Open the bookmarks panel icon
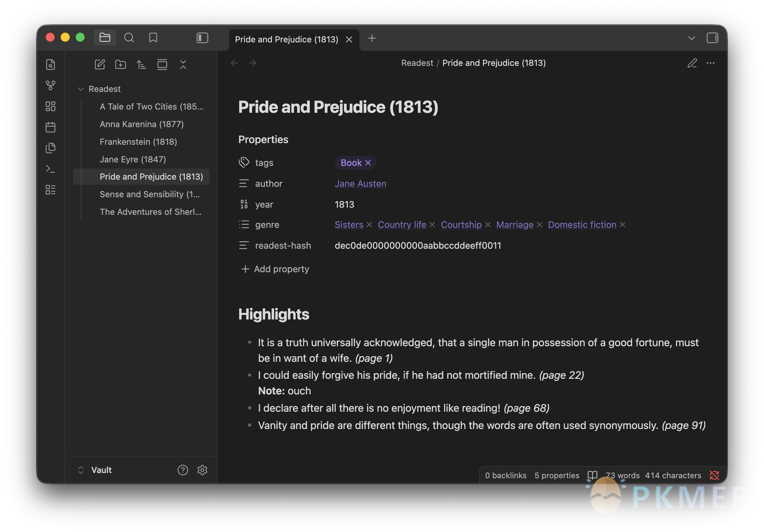Screen dimensions: 764x532 click(x=153, y=37)
